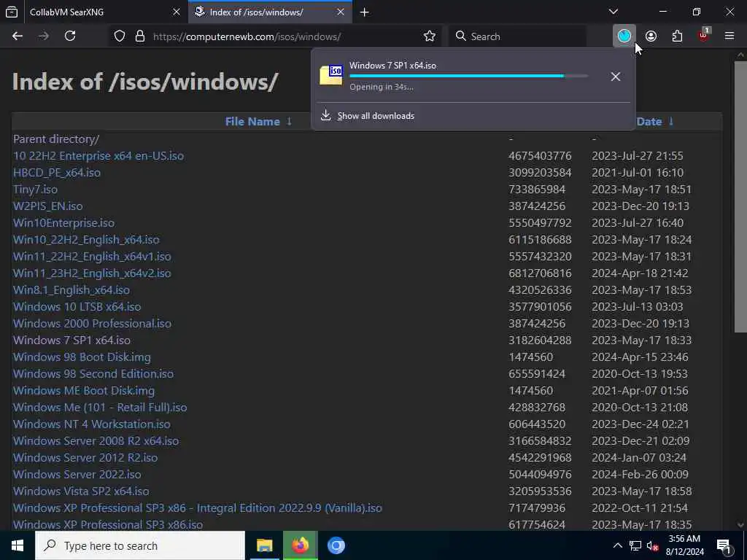Click the Windows taskbar search field
The width and height of the screenshot is (747, 560).
[140, 545]
